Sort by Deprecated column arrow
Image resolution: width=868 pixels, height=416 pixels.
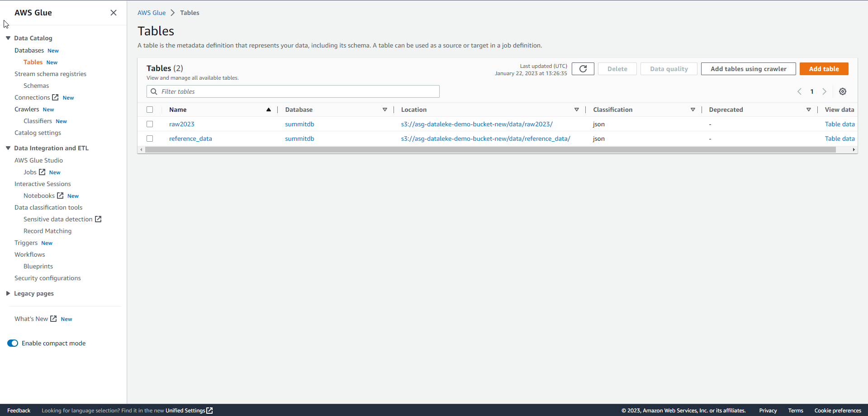pos(809,110)
